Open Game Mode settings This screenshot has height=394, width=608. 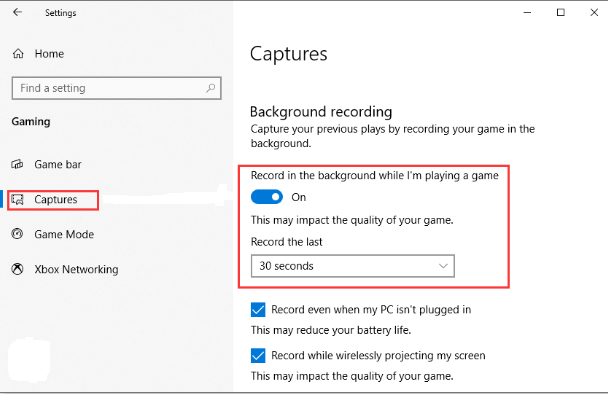64,234
